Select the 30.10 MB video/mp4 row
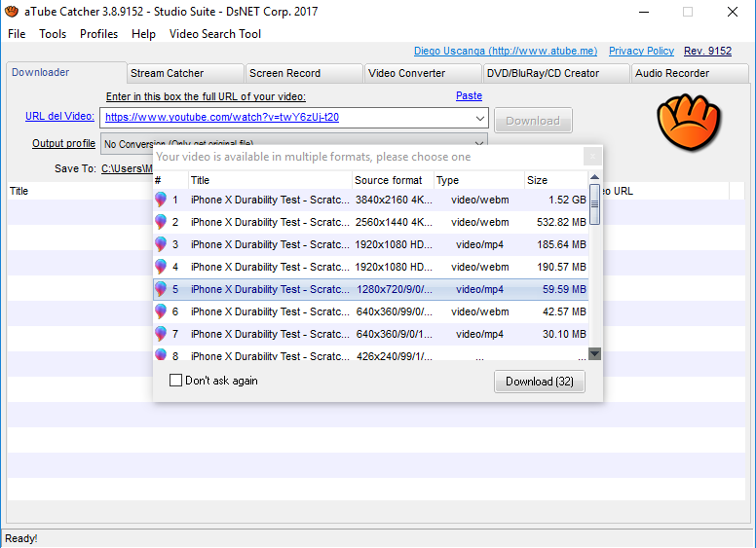 pyautogui.click(x=371, y=334)
